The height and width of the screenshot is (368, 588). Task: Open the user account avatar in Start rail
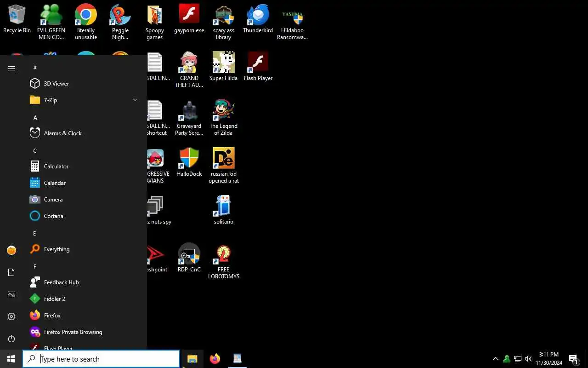click(x=11, y=250)
